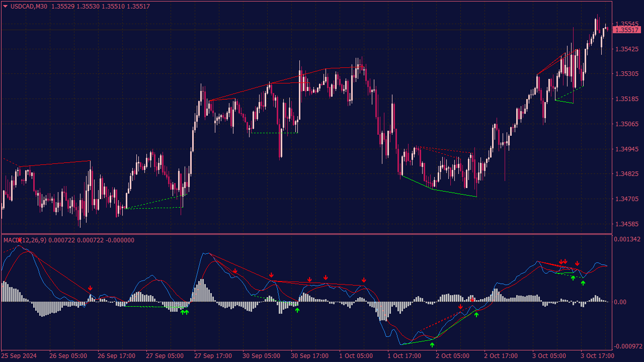This screenshot has height=362, width=644.
Task: Click the 1.35545 price axis label
Action: click(x=627, y=24)
